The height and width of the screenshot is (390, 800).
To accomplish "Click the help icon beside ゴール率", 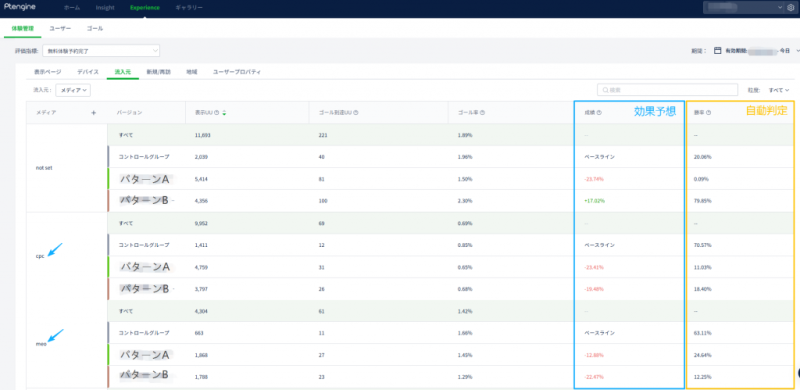I will (x=482, y=113).
